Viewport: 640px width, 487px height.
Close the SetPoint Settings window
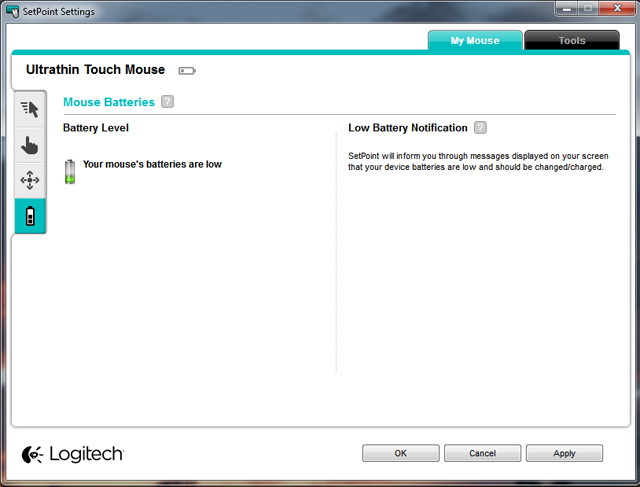pos(617,9)
